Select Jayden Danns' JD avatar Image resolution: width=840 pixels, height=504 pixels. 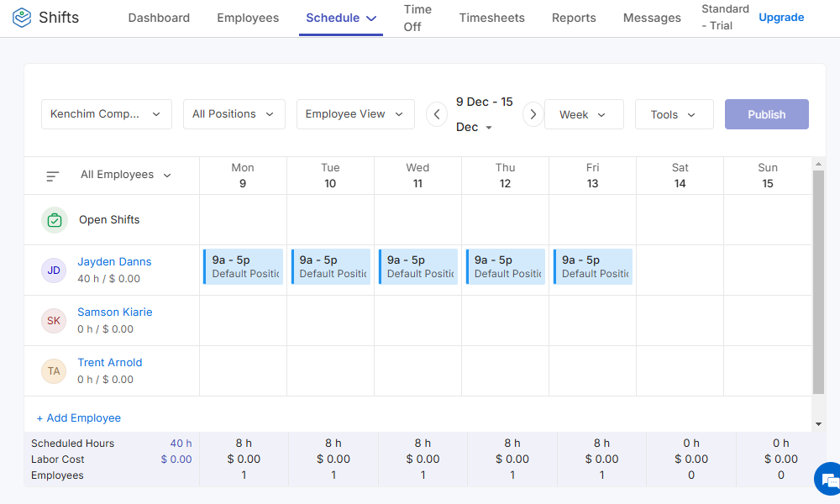[54, 270]
